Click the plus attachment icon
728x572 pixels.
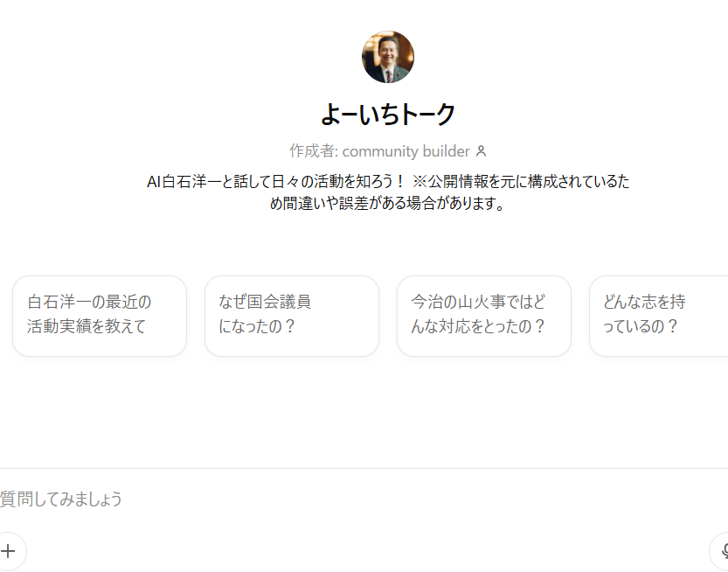[9, 551]
